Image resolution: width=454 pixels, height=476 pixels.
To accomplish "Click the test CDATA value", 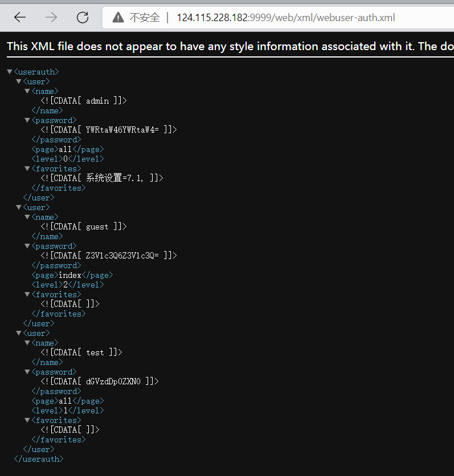I will click(81, 352).
